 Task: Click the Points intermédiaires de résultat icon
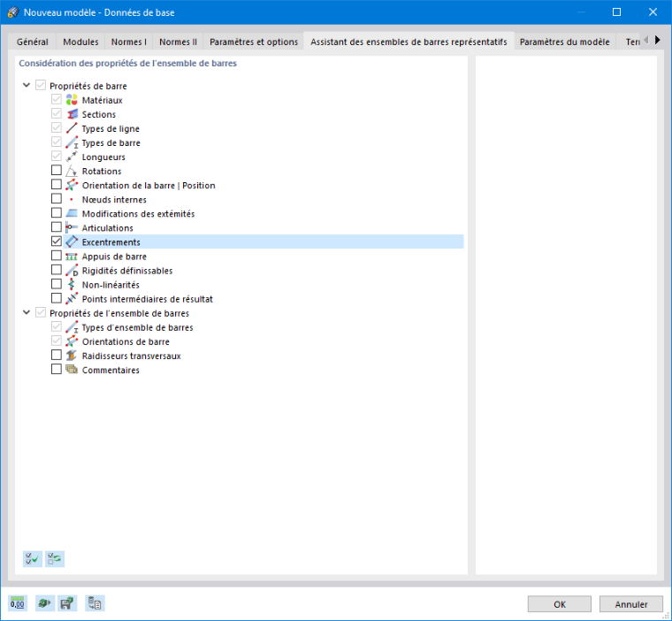click(72, 298)
